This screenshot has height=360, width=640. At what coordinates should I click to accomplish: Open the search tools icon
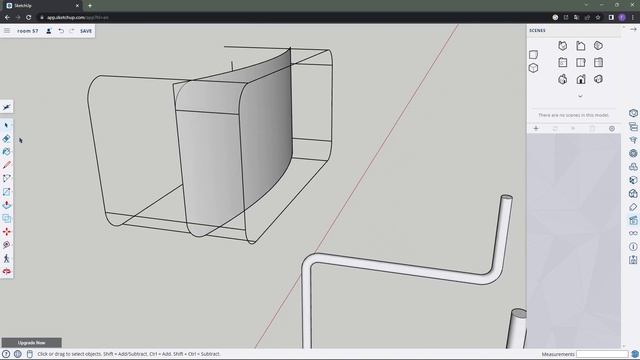6,107
